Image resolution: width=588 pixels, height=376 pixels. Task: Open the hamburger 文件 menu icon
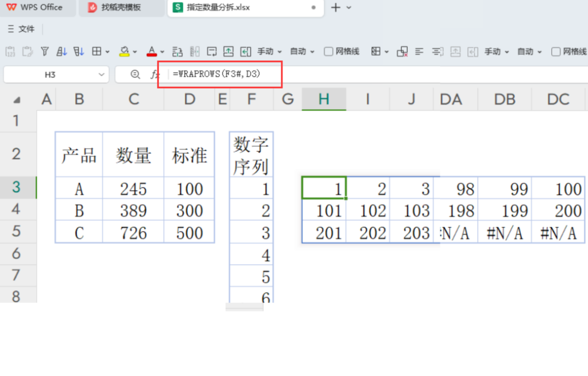click(x=11, y=29)
